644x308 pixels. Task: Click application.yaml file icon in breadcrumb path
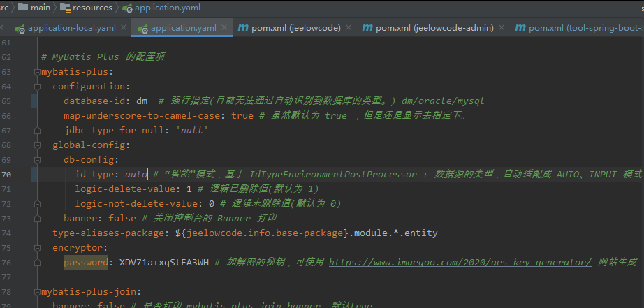tap(126, 8)
